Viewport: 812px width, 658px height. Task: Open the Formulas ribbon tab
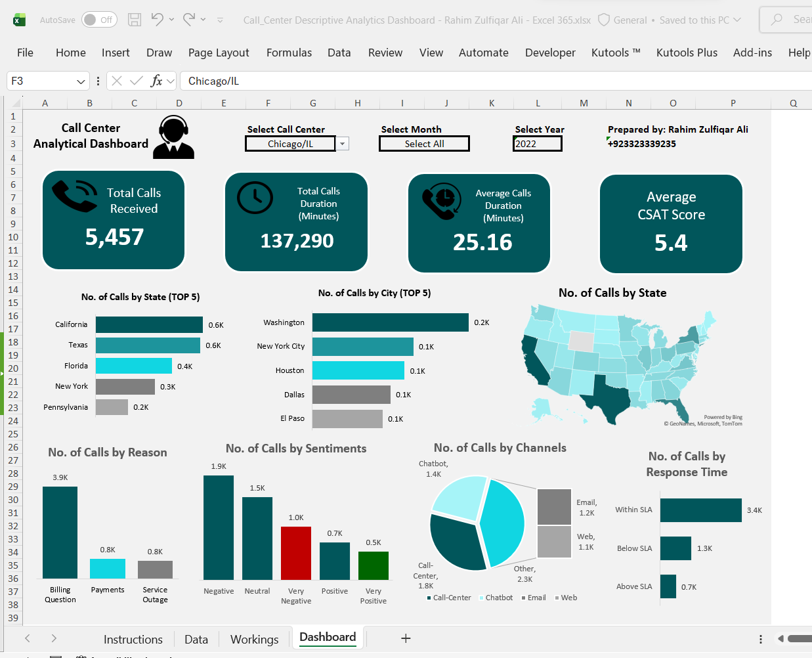[289, 53]
